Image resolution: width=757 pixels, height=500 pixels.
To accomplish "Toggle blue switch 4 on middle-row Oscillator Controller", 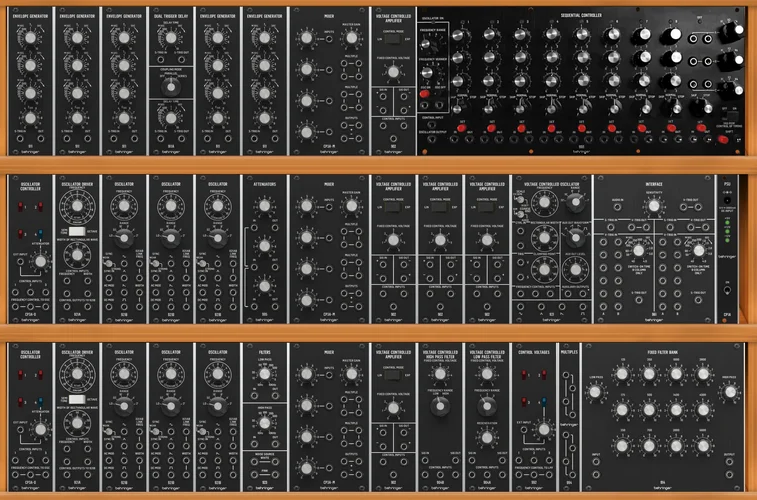I will (x=41, y=234).
